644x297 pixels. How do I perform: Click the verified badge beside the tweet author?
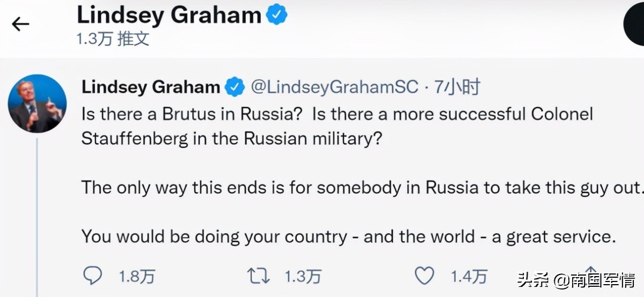coord(235,87)
